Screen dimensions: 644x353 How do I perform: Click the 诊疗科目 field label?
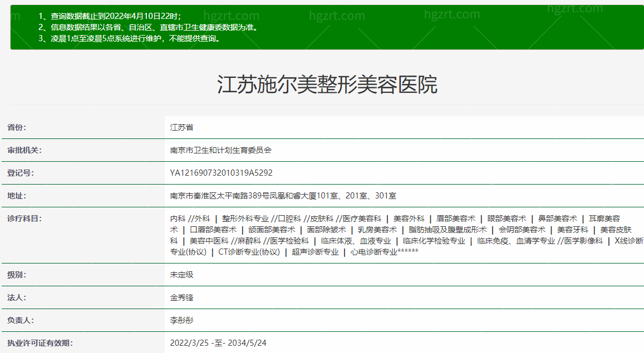click(24, 218)
